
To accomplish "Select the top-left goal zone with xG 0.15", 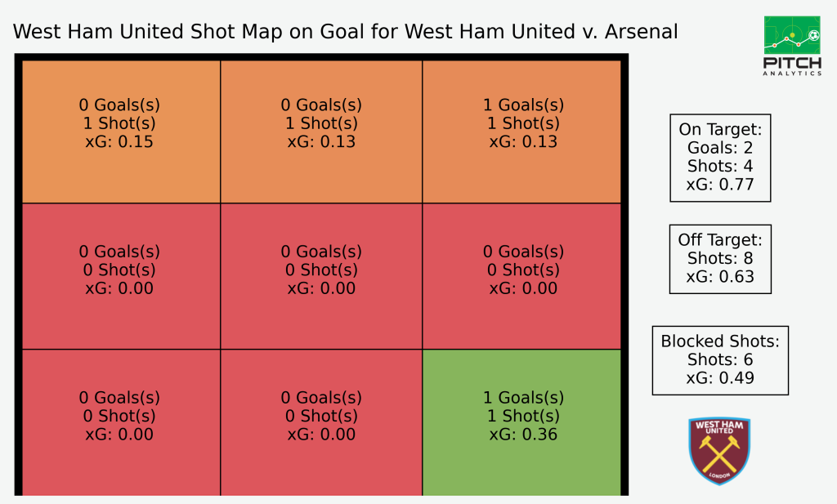I will tap(121, 132).
